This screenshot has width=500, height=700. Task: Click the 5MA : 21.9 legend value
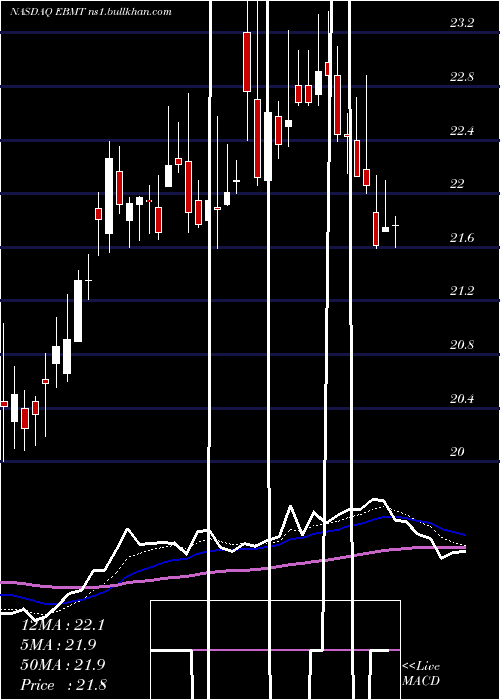coord(59,645)
